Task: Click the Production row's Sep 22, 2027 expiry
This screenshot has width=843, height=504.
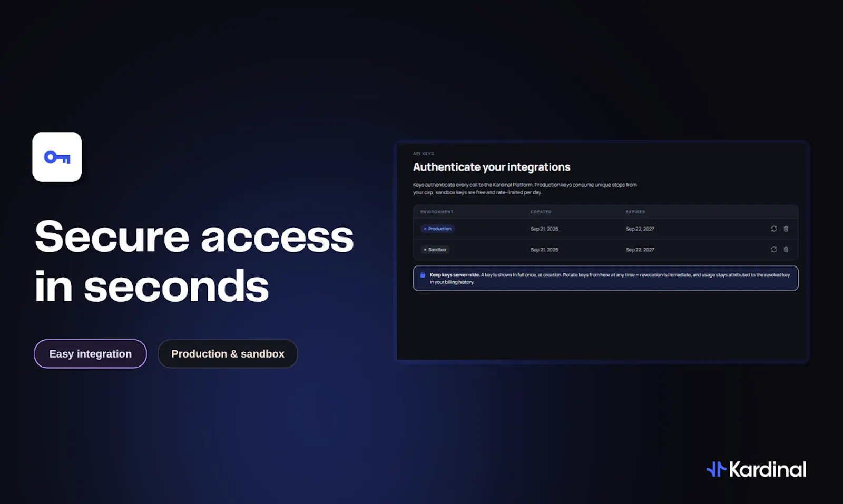Action: coord(640,229)
